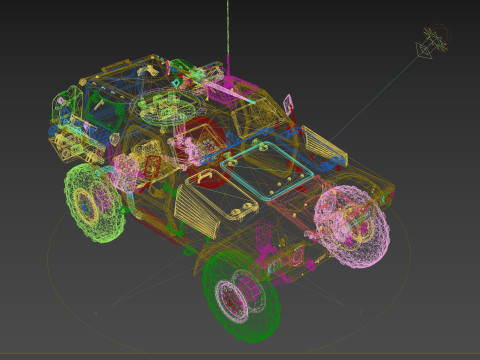Select the magenta box on the roof

232,88
